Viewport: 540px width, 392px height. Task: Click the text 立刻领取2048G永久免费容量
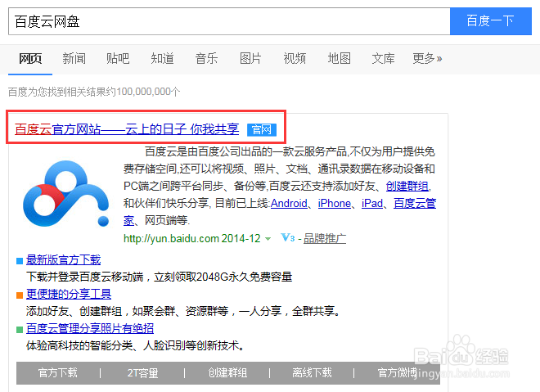[223, 277]
